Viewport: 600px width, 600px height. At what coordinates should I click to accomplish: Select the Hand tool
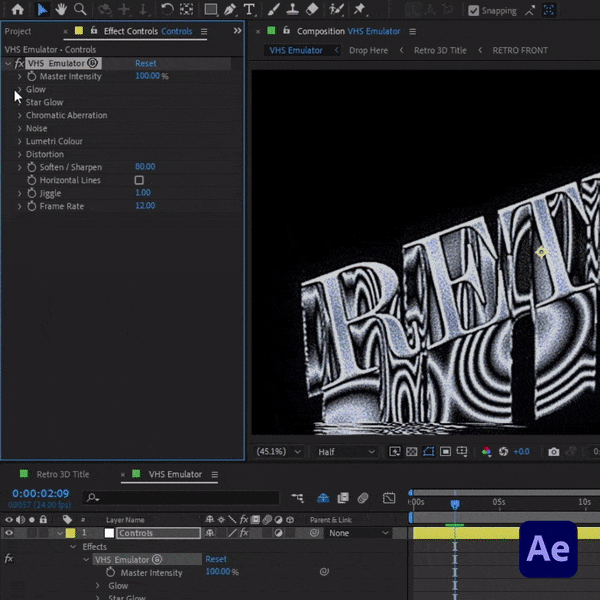61,10
